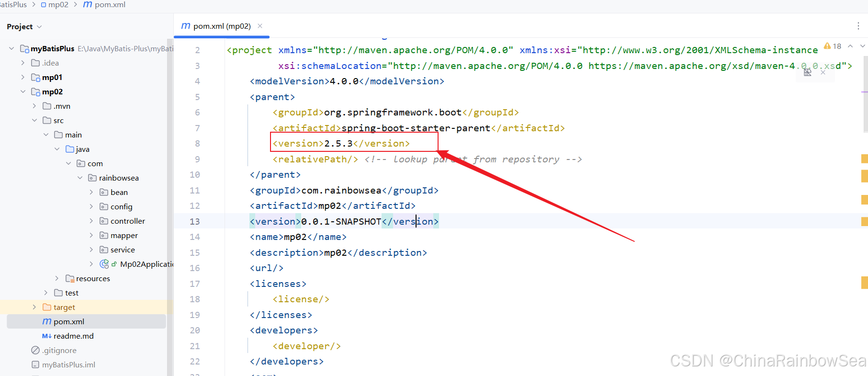Image resolution: width=868 pixels, height=376 pixels.
Task: Collapse the main folder
Action: click(x=45, y=135)
